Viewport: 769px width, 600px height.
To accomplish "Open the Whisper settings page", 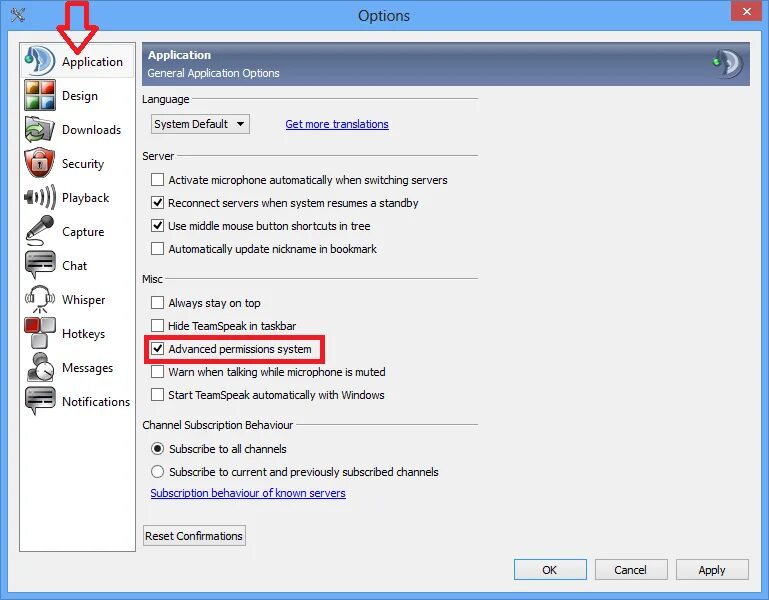I will [77, 299].
